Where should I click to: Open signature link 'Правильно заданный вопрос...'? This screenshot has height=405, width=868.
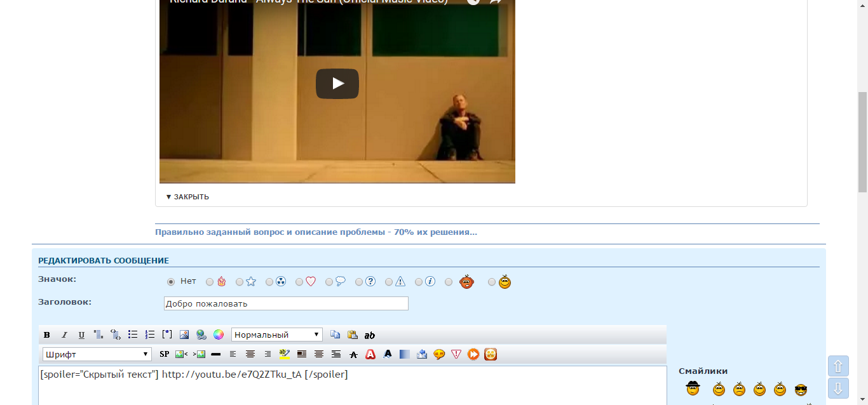tap(316, 232)
